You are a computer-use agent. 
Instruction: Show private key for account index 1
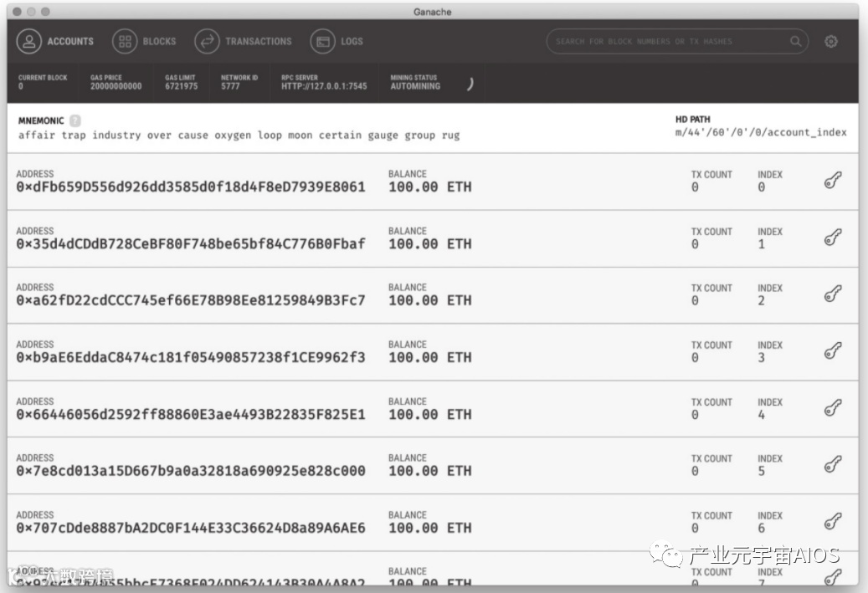[x=833, y=238]
